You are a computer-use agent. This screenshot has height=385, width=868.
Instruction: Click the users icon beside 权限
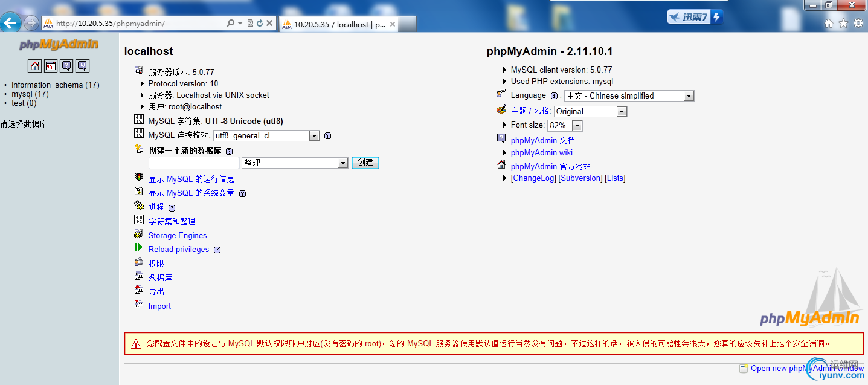139,262
